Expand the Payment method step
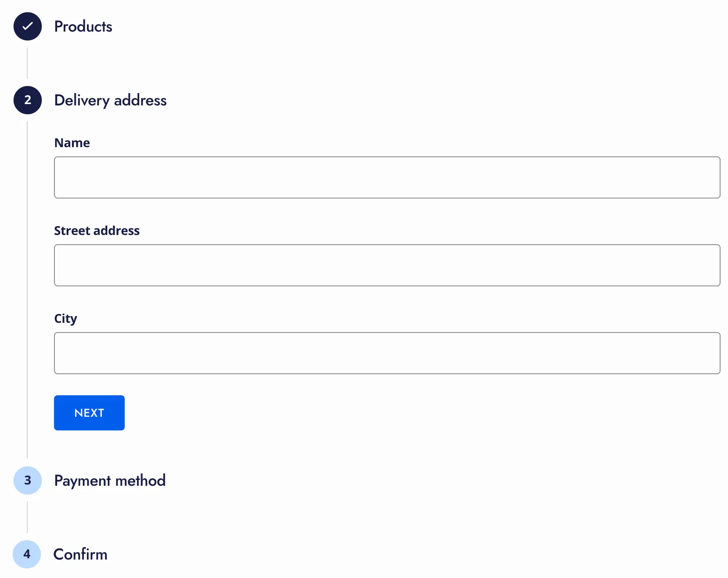 (x=110, y=480)
